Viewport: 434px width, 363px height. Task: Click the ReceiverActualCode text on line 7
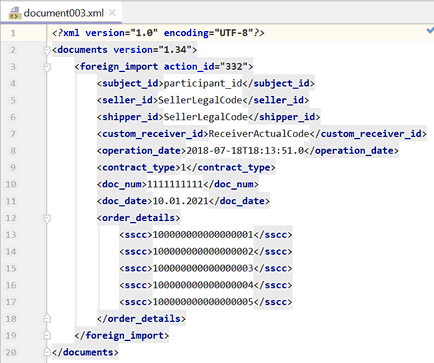click(259, 134)
